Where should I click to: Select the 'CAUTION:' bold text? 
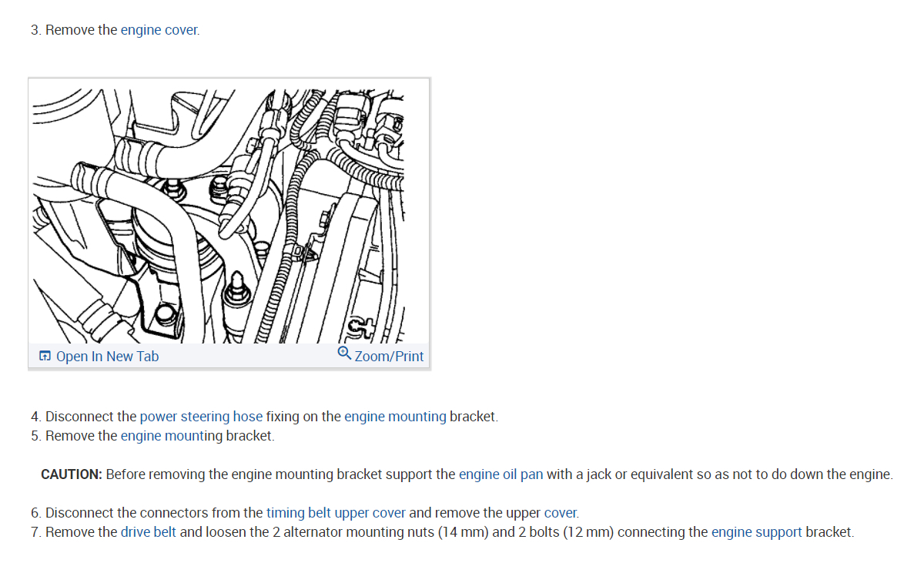coord(72,474)
